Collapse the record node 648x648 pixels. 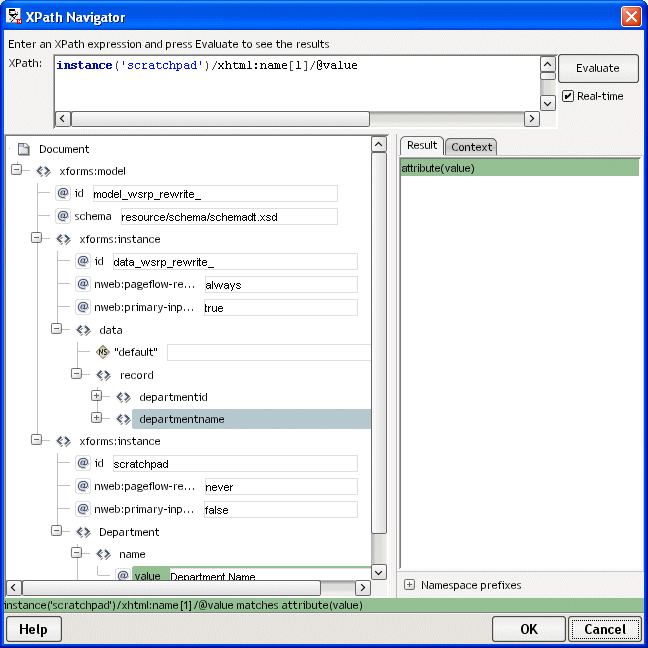(76, 374)
